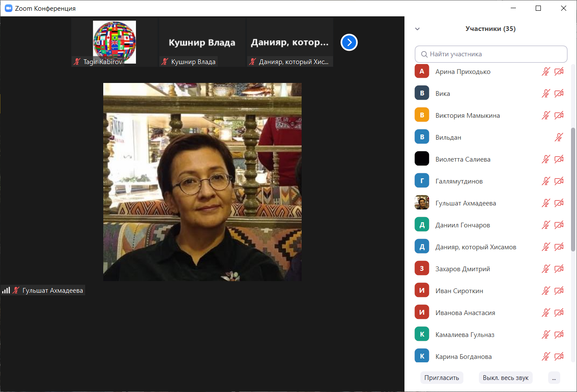
Task: Click muted microphone icon for Вильдан
Action: [x=558, y=138]
